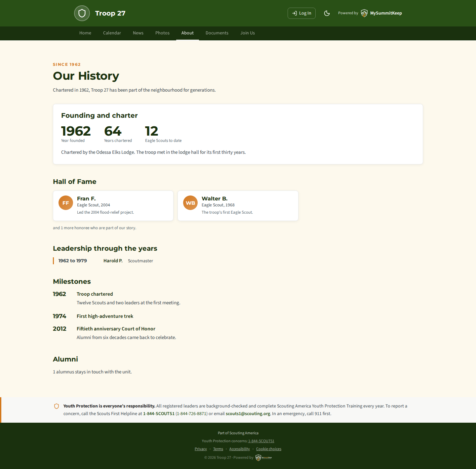Open the Privacy footer link
476x469 pixels.
pos(201,449)
